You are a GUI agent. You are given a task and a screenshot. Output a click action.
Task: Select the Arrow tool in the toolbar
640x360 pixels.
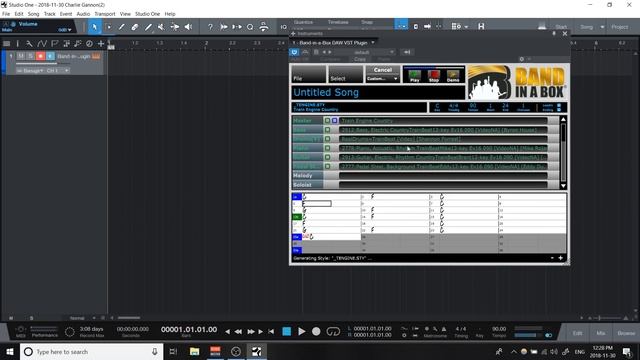pyautogui.click(x=94, y=27)
